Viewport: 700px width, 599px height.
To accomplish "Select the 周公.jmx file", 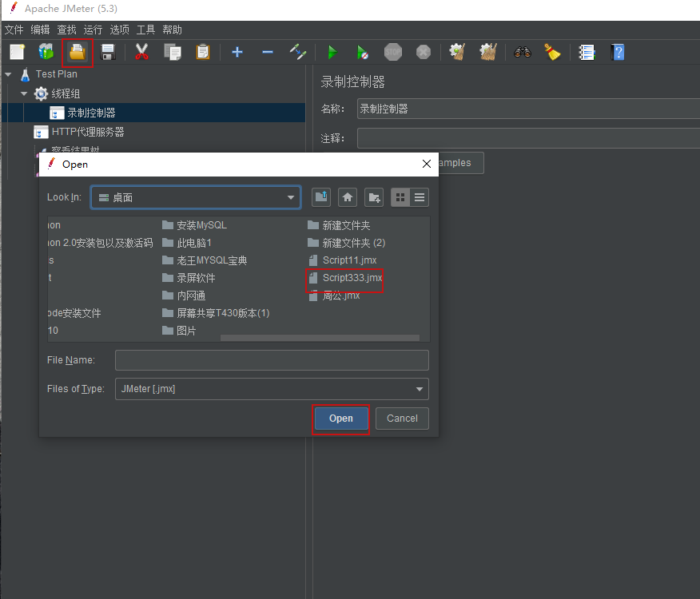I will [x=334, y=296].
